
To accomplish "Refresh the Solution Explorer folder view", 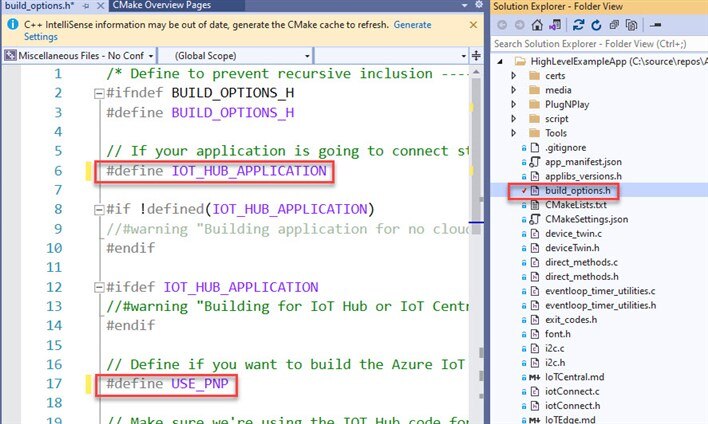I will coord(596,25).
